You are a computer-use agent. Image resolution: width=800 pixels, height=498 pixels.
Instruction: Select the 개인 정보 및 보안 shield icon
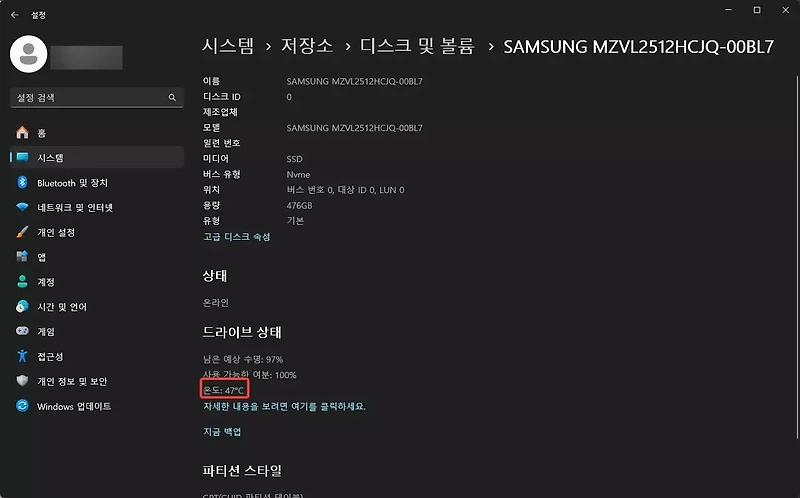pyautogui.click(x=22, y=381)
